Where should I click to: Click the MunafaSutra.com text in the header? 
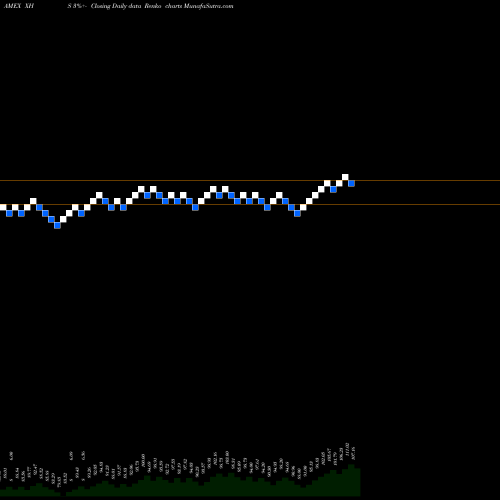[x=209, y=6]
